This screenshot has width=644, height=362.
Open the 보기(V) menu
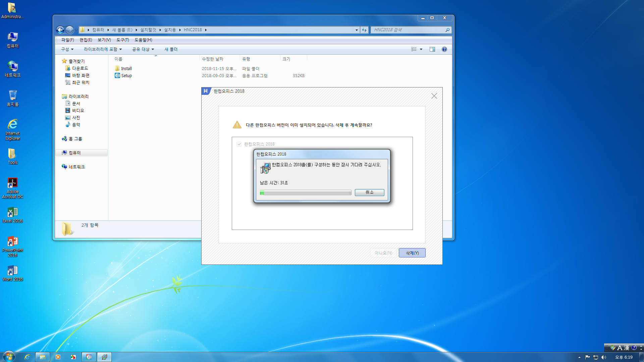coord(104,40)
